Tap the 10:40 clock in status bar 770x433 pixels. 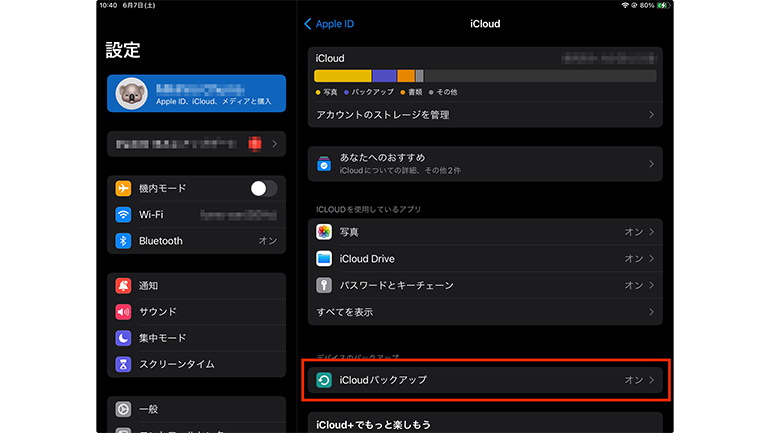[108, 5]
